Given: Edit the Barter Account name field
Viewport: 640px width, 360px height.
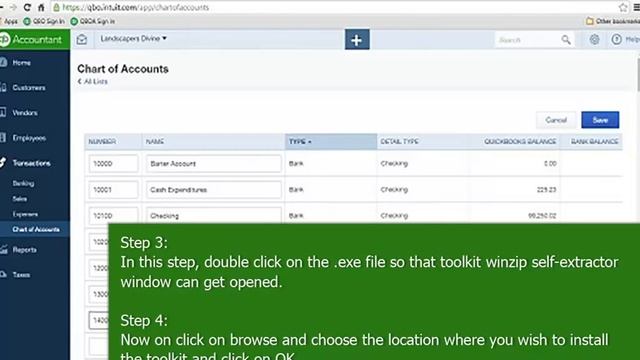Looking at the screenshot, I should point(213,163).
